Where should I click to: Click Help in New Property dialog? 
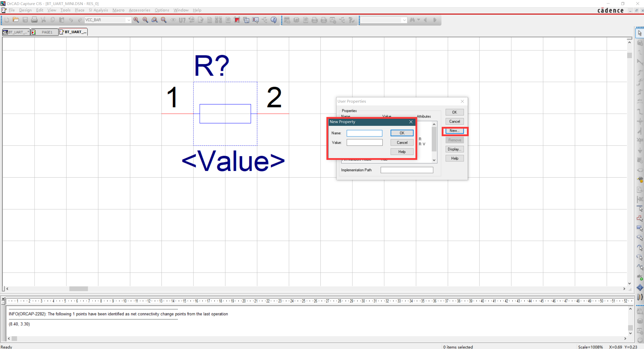point(402,152)
